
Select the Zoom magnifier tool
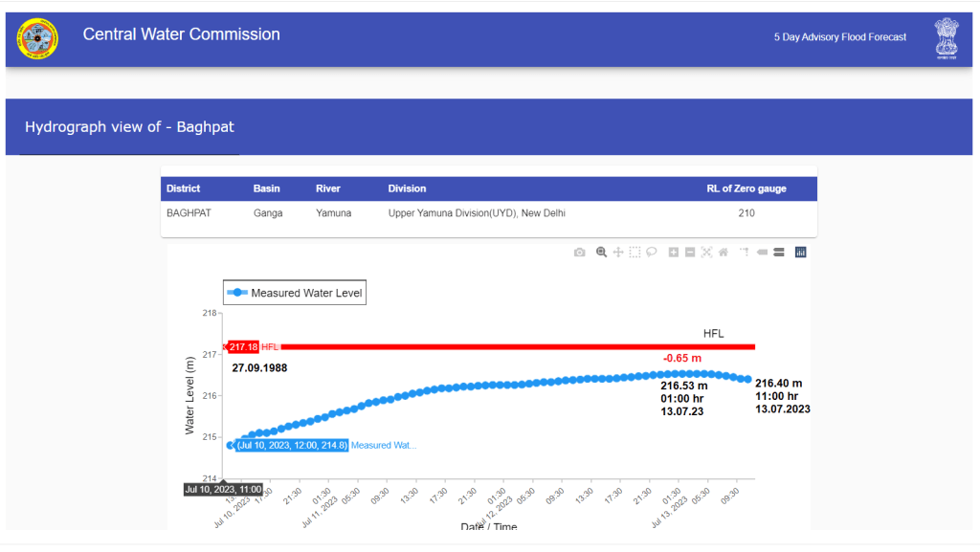point(602,253)
